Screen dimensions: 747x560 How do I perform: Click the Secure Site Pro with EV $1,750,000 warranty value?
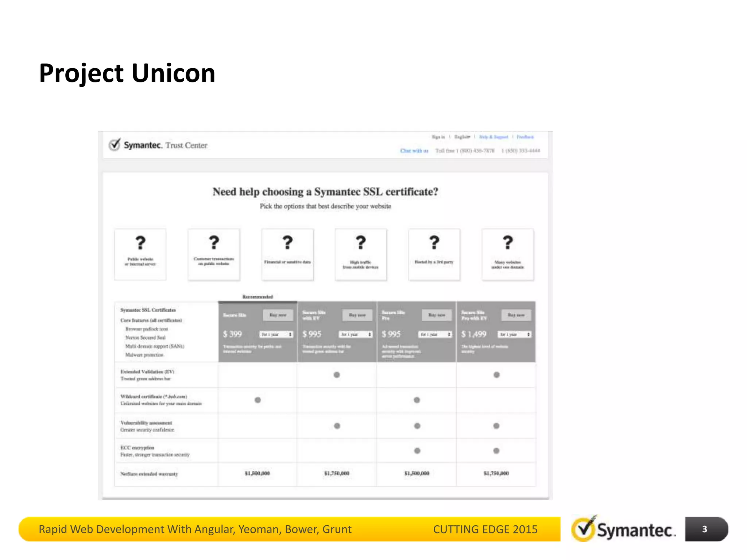coord(496,473)
